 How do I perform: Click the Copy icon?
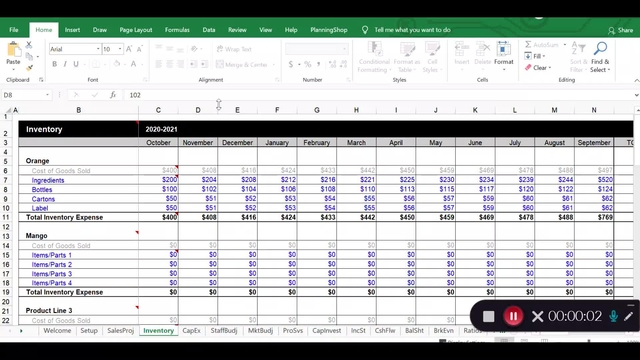point(29,56)
